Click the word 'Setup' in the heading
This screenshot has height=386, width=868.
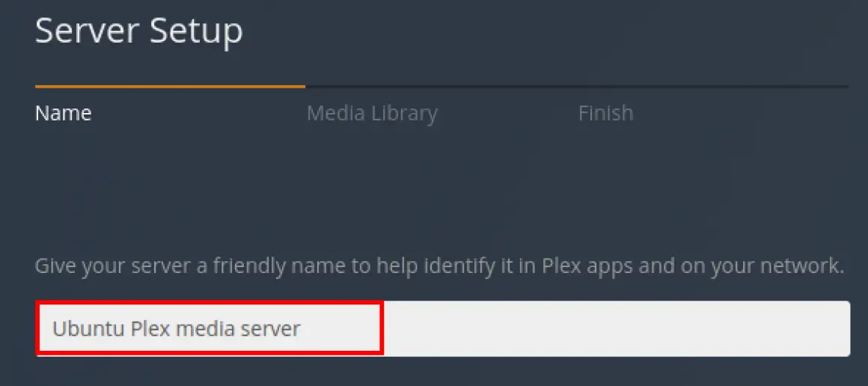(196, 32)
